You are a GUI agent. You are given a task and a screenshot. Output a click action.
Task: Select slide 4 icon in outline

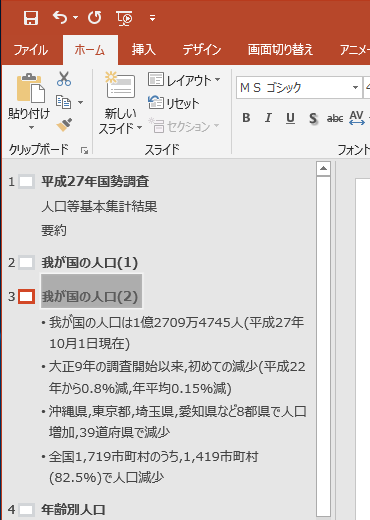[x=26, y=510]
